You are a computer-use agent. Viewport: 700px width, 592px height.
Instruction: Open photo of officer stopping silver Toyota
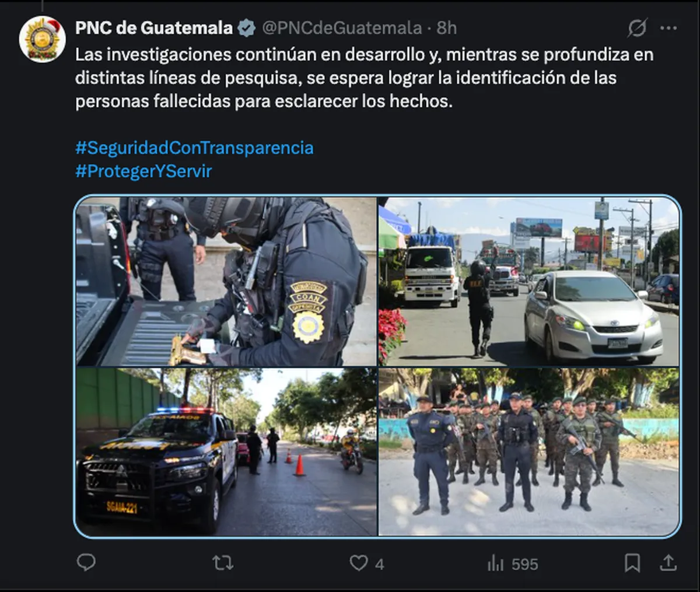[529, 281]
